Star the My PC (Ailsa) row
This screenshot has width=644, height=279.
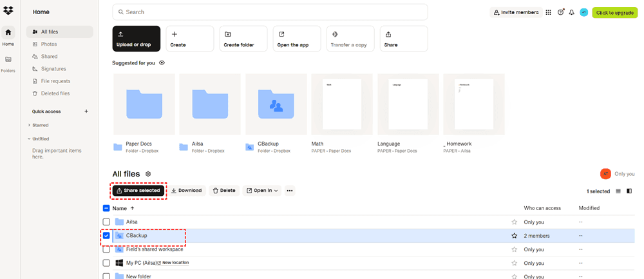pos(514,263)
